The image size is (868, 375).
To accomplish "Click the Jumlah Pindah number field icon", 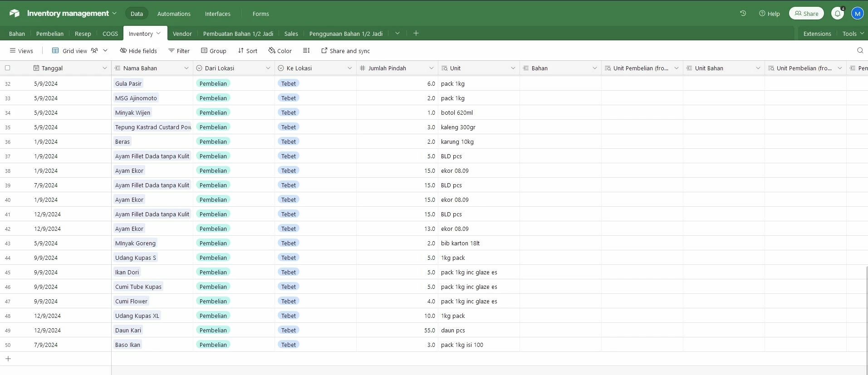I will click(x=363, y=68).
